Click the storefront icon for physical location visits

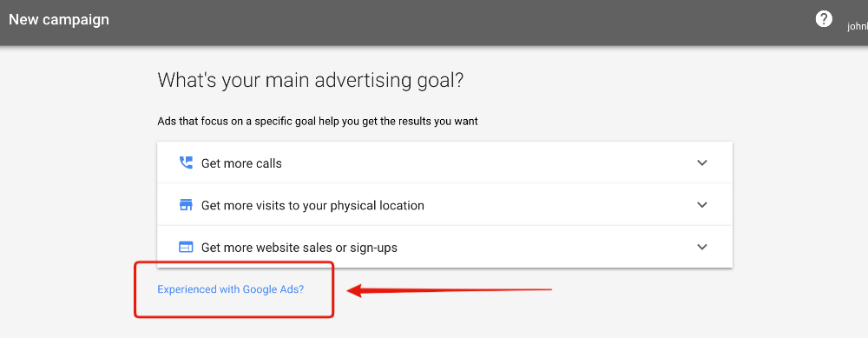pos(186,205)
